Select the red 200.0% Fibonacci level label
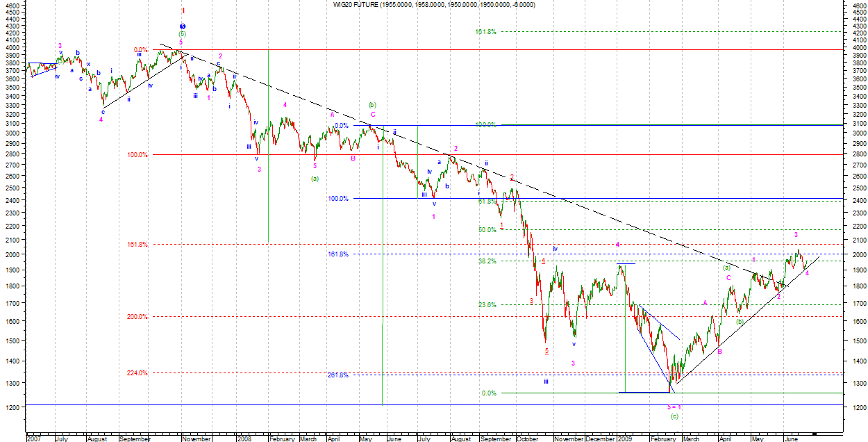The image size is (868, 442). (x=137, y=317)
